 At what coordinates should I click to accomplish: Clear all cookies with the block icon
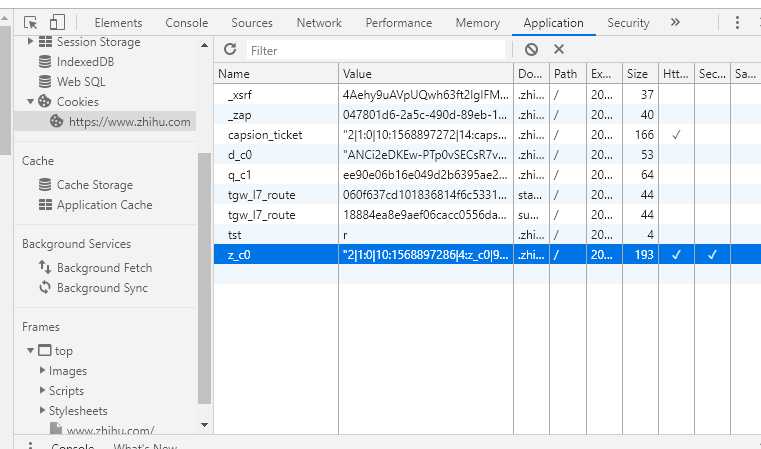(531, 49)
